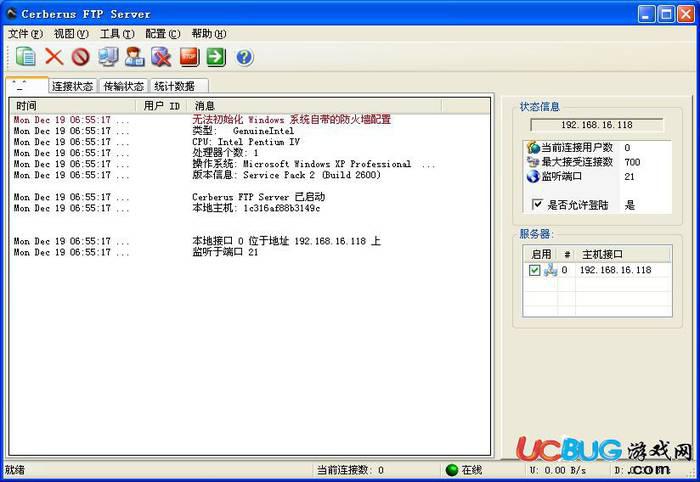
Task: Click the networked computers toolbar icon
Action: click(x=108, y=57)
